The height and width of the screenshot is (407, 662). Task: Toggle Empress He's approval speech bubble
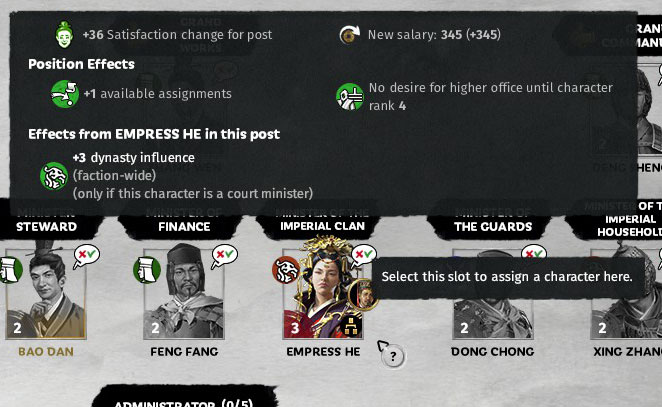click(x=363, y=256)
